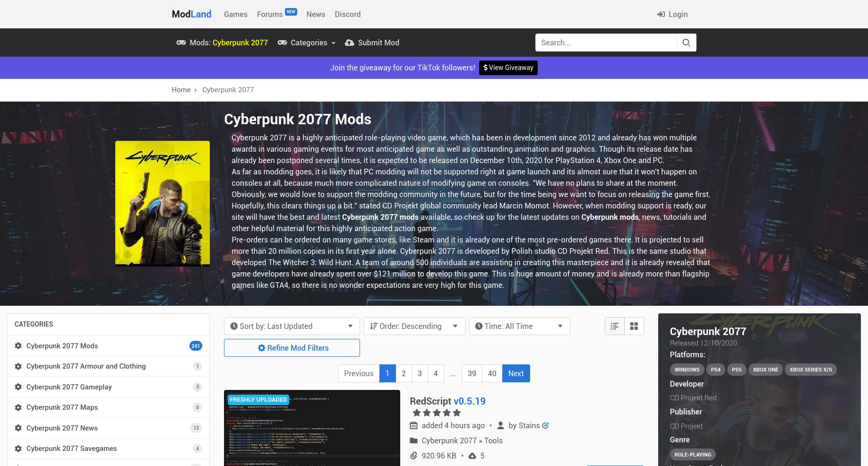The width and height of the screenshot is (868, 466).
Task: Click the paperclip file size icon
Action: coord(413,456)
